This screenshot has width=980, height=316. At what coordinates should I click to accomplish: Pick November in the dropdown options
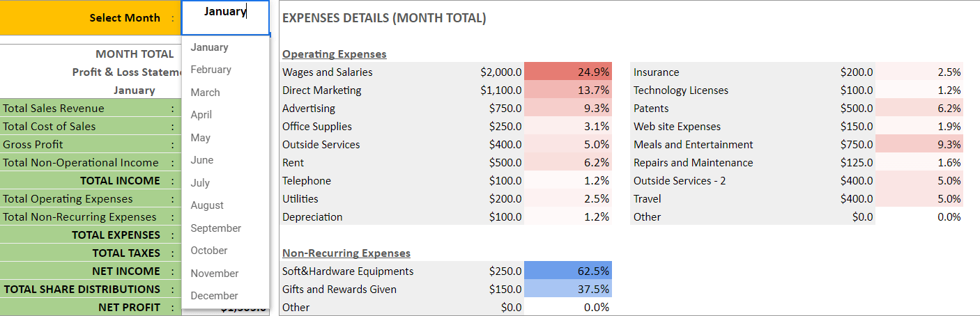pos(215,274)
